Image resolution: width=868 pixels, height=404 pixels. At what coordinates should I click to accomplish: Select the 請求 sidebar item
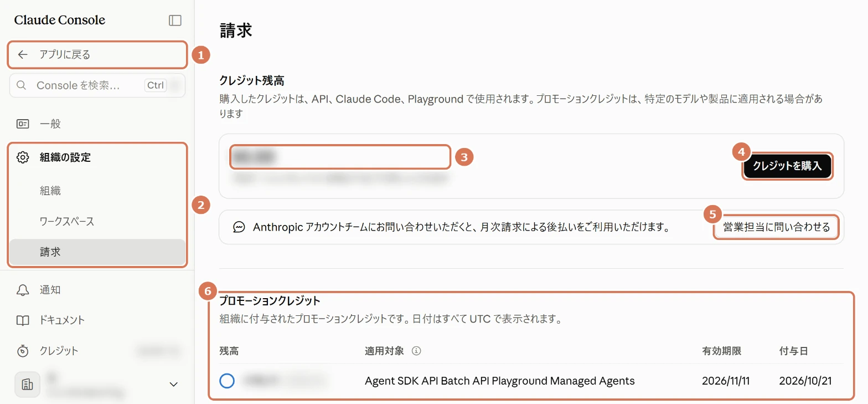pos(97,252)
